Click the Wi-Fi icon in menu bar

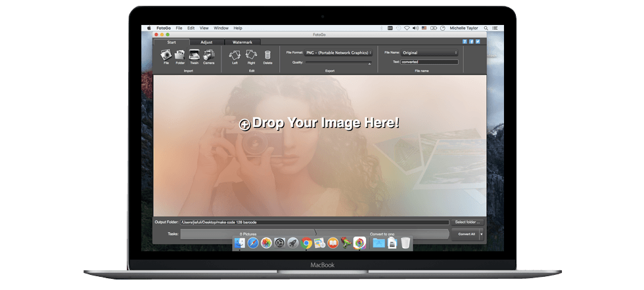coord(407,28)
